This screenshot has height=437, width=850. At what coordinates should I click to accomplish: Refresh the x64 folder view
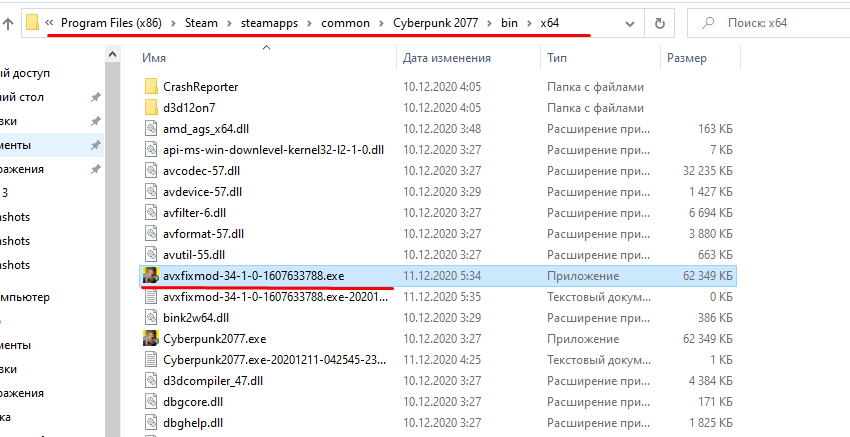(x=660, y=23)
